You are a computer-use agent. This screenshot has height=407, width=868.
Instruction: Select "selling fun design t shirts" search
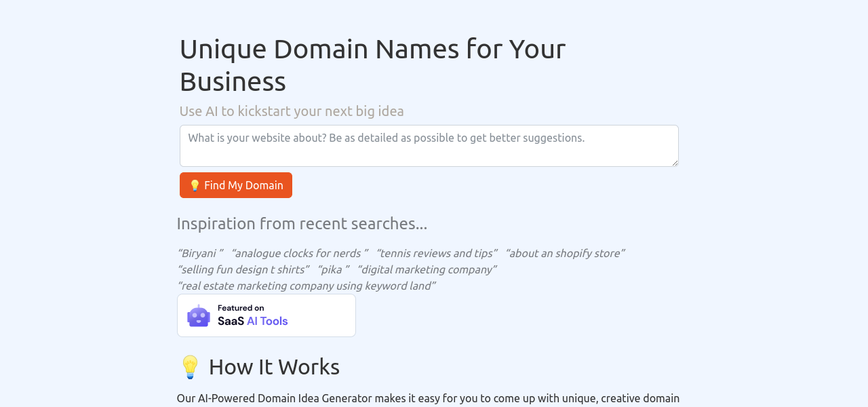pos(243,269)
